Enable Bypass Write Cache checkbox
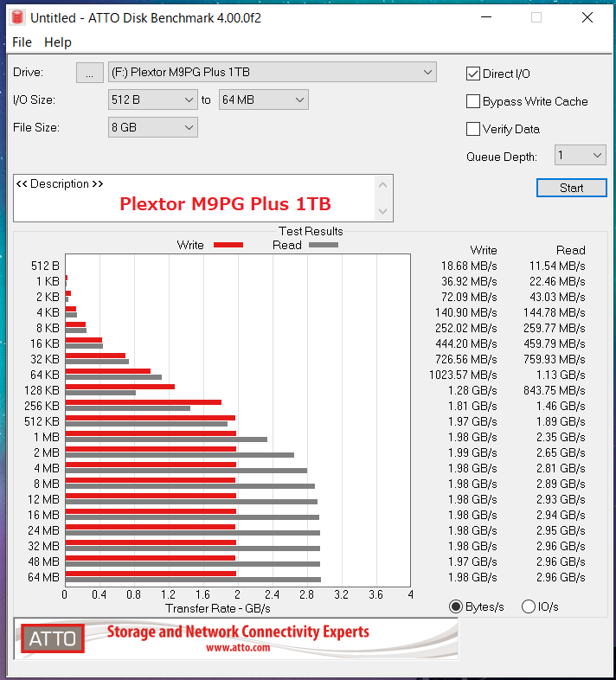Viewport: 616px width, 680px height. 473,101
